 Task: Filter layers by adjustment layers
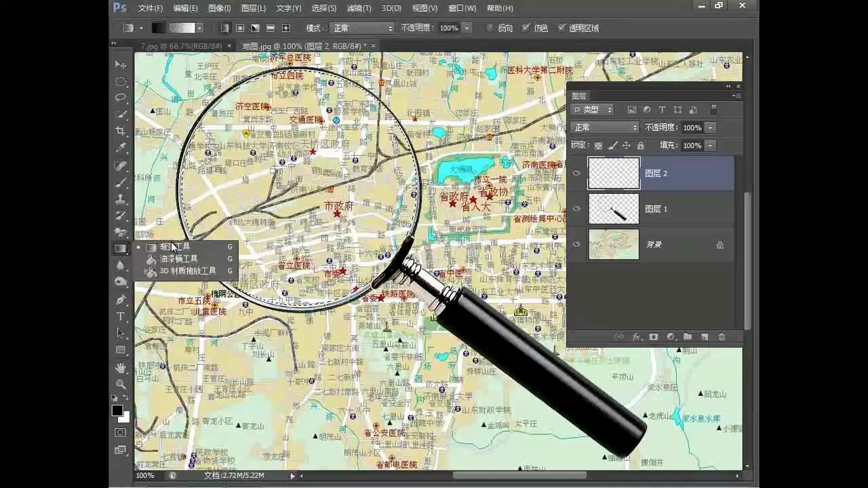[647, 109]
